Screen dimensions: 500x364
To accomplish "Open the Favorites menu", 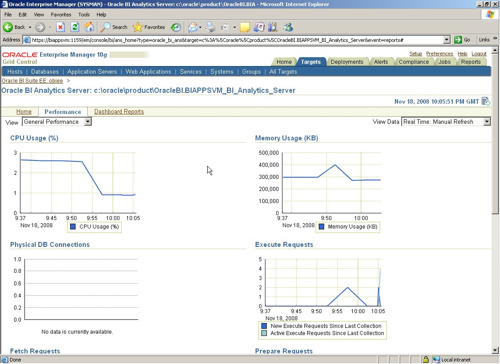I will pyautogui.click(x=61, y=15).
